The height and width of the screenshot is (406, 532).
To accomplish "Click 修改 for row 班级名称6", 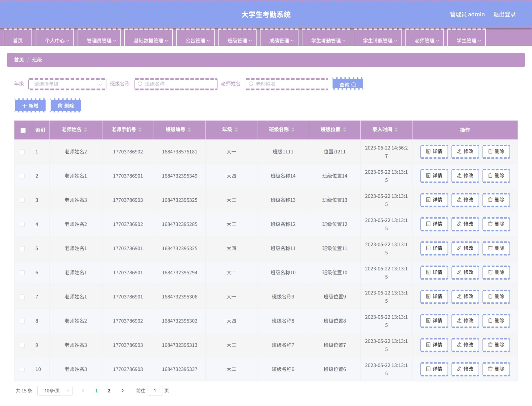I will click(465, 369).
